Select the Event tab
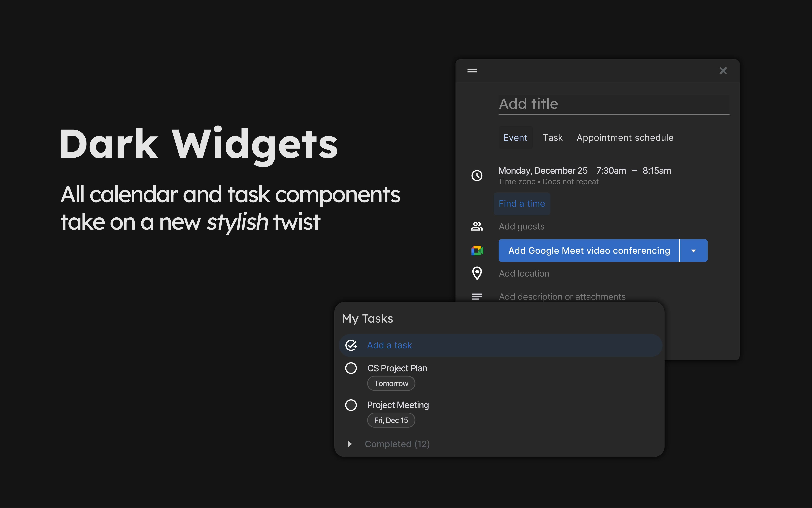 515,137
